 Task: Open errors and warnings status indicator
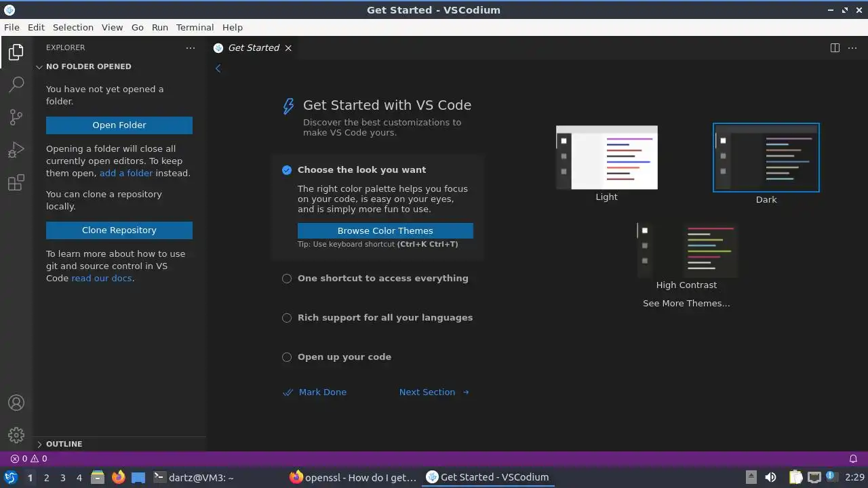click(x=28, y=459)
